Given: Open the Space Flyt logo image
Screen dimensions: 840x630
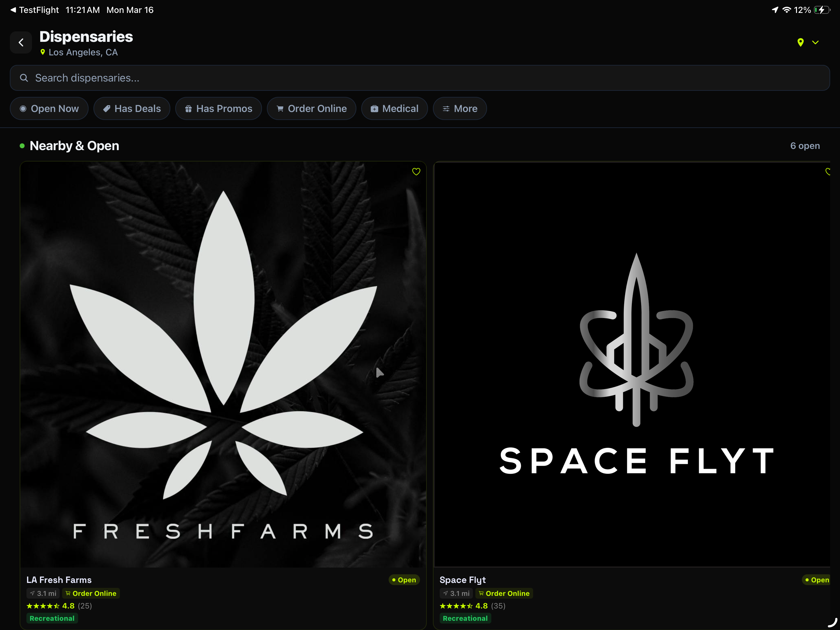Looking at the screenshot, I should pos(632,365).
